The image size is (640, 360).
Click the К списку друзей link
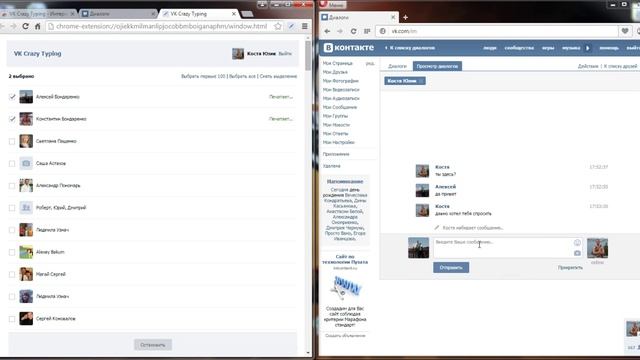pos(620,66)
